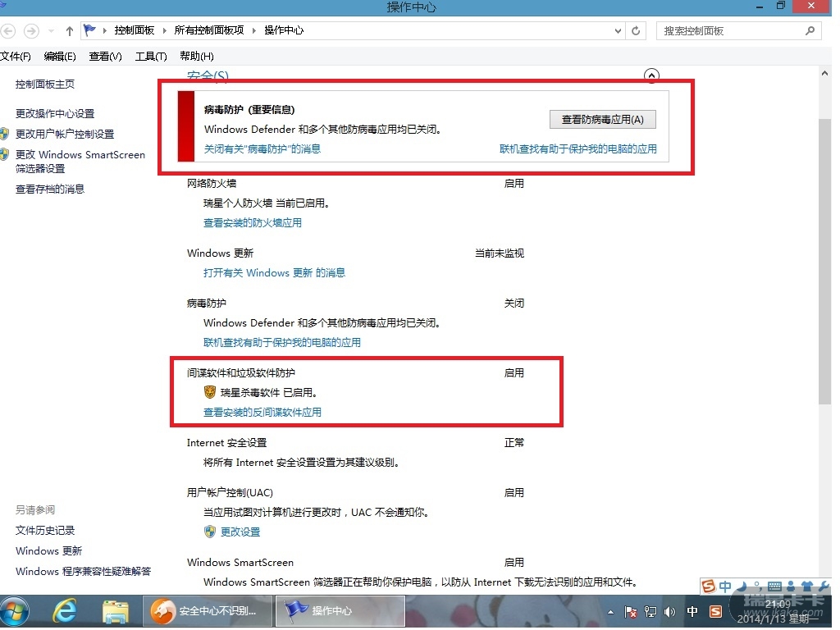Click scrollbar up arrow
The height and width of the screenshot is (630, 840).
pyautogui.click(x=824, y=74)
